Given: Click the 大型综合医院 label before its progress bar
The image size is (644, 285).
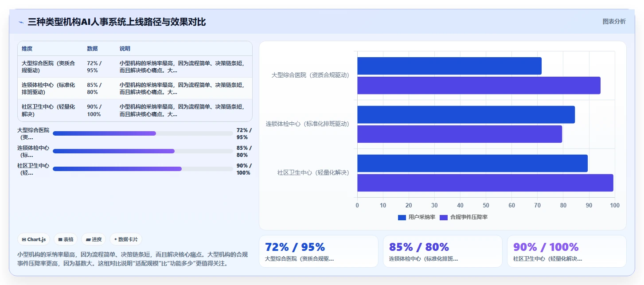Looking at the screenshot, I should pos(33,134).
